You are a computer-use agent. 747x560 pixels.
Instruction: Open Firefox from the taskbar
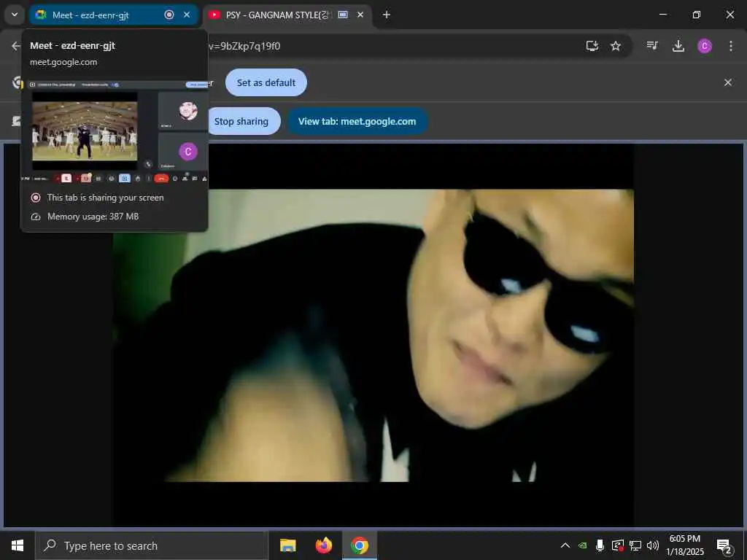coord(324,545)
